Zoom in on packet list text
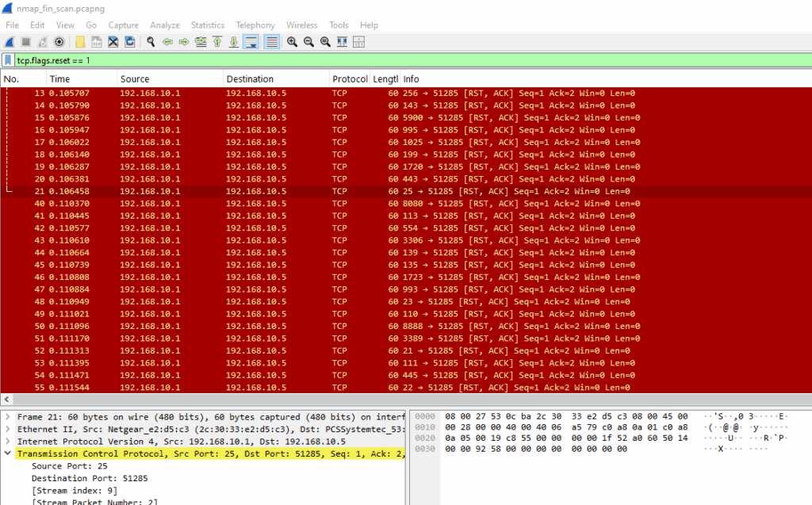The image size is (812, 505). pos(292,42)
